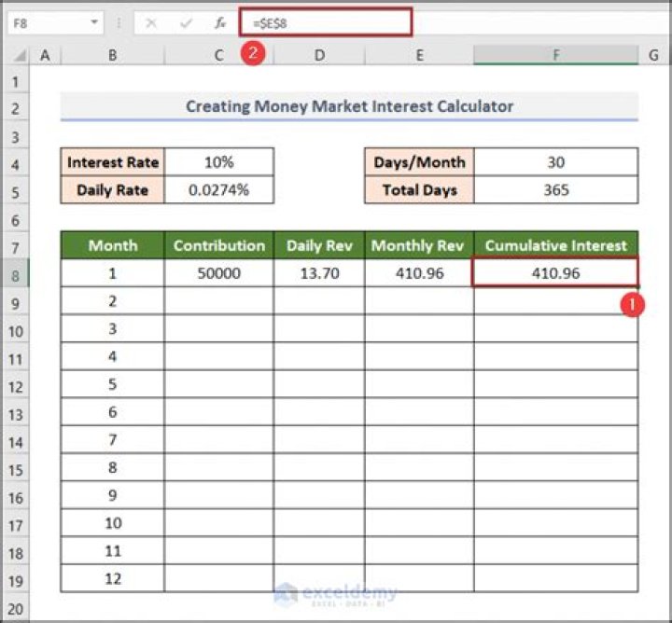Viewport: 672px width, 623px height.
Task: Click the Interest Rate value cell 10%
Action: [218, 162]
